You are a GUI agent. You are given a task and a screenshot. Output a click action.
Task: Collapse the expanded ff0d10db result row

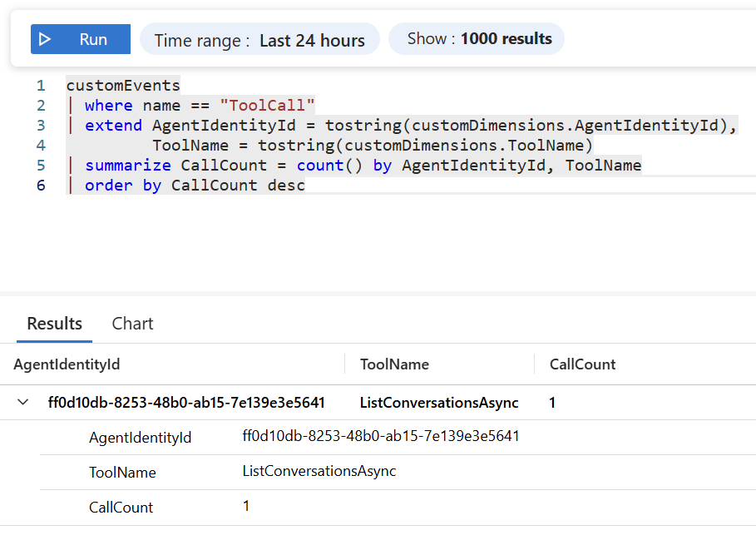click(x=22, y=402)
